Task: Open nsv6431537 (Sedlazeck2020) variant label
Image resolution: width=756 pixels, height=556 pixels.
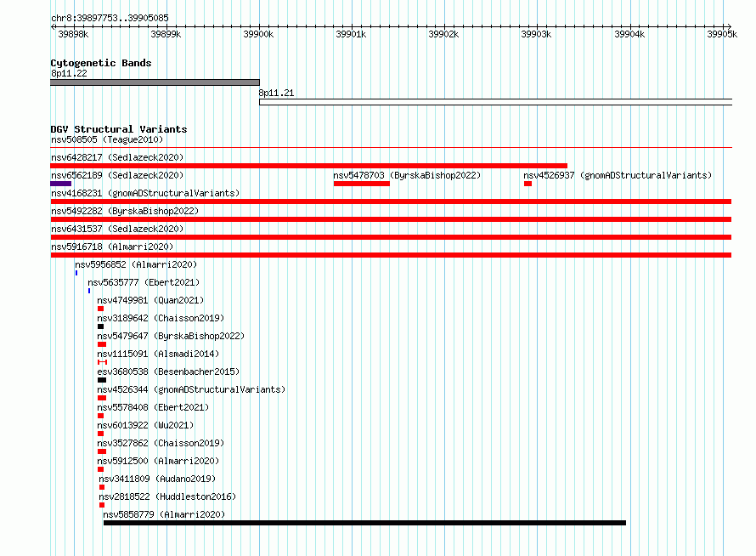Action: point(117,229)
